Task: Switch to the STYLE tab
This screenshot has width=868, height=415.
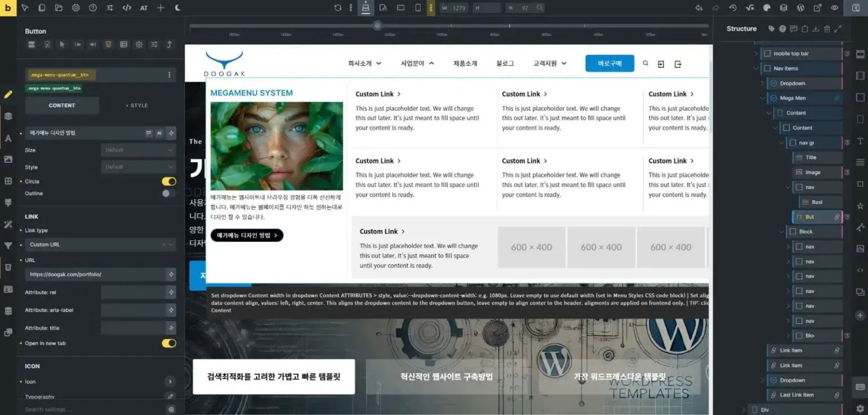Action: point(136,106)
